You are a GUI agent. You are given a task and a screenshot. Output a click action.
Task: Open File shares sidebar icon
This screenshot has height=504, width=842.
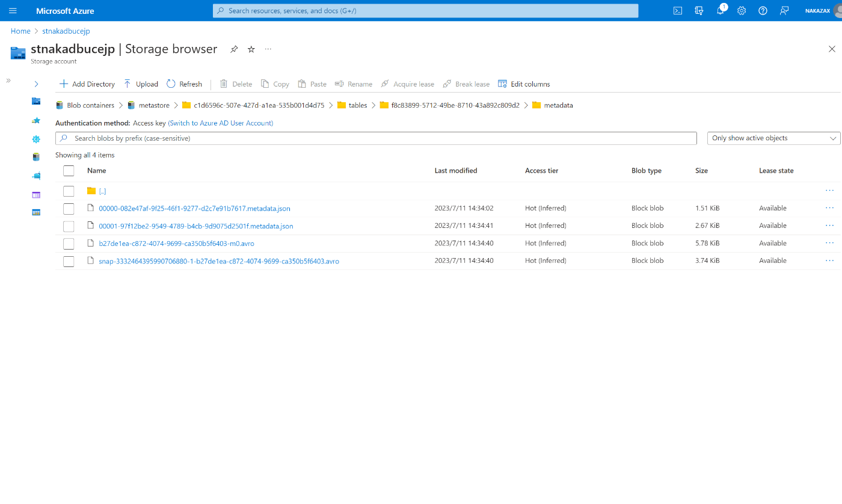tap(36, 176)
